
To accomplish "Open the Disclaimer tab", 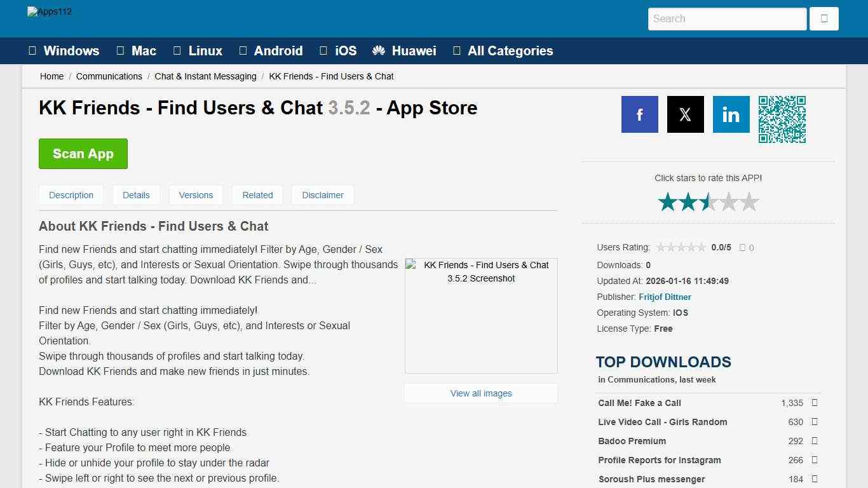I will coord(322,195).
